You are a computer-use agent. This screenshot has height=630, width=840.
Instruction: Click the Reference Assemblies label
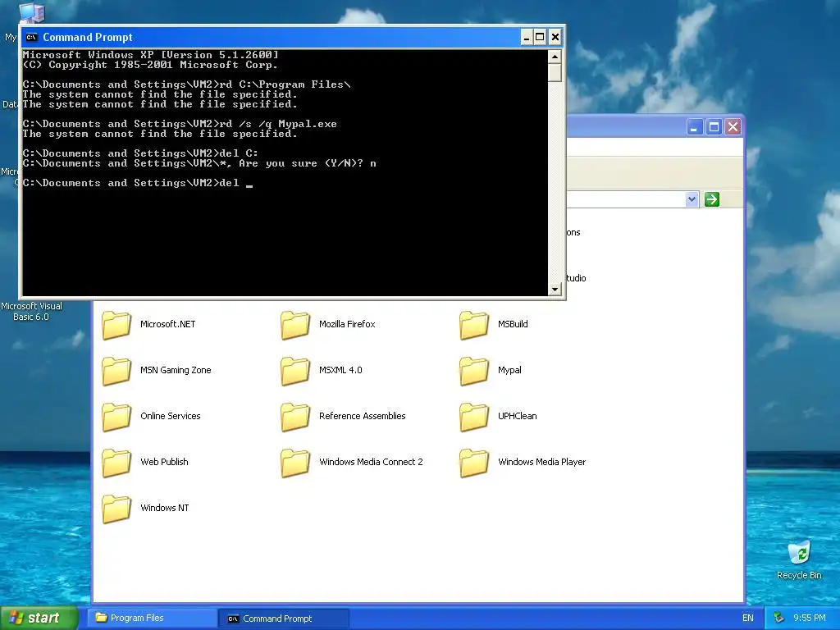[362, 416]
